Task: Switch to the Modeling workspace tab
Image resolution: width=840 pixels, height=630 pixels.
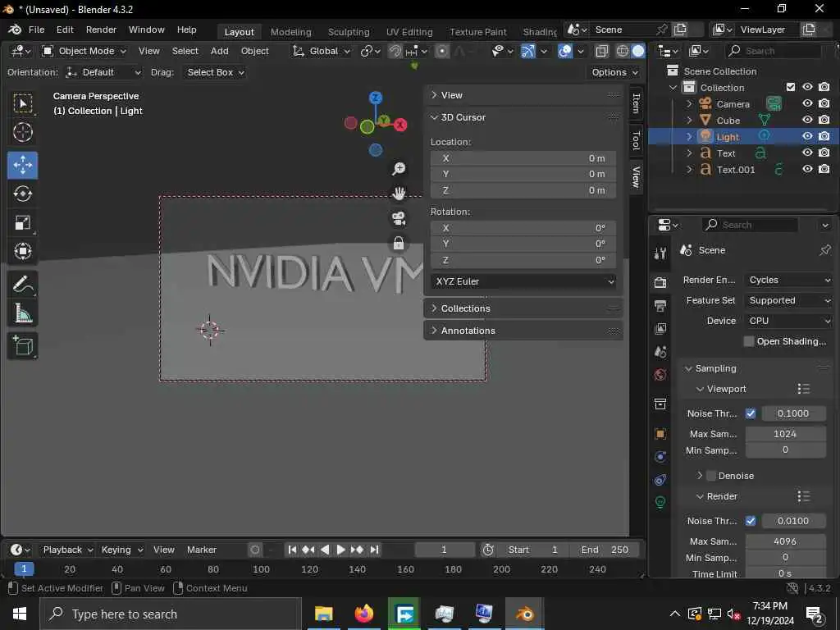Action: [291, 32]
